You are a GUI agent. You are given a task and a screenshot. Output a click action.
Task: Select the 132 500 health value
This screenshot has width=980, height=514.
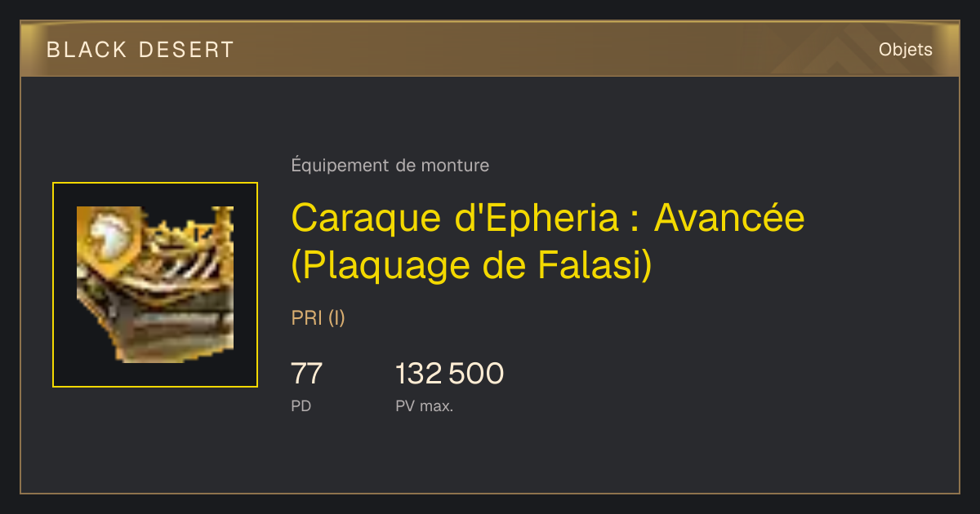coord(449,374)
